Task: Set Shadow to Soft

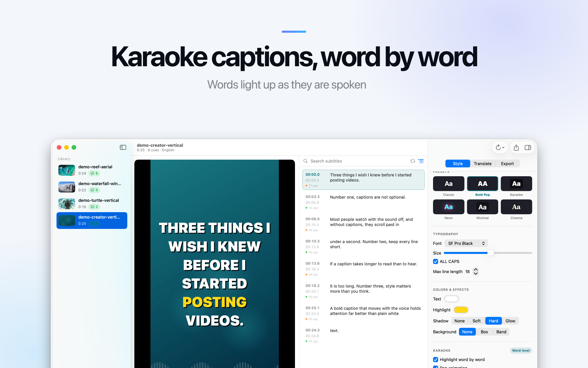Action: [477, 321]
